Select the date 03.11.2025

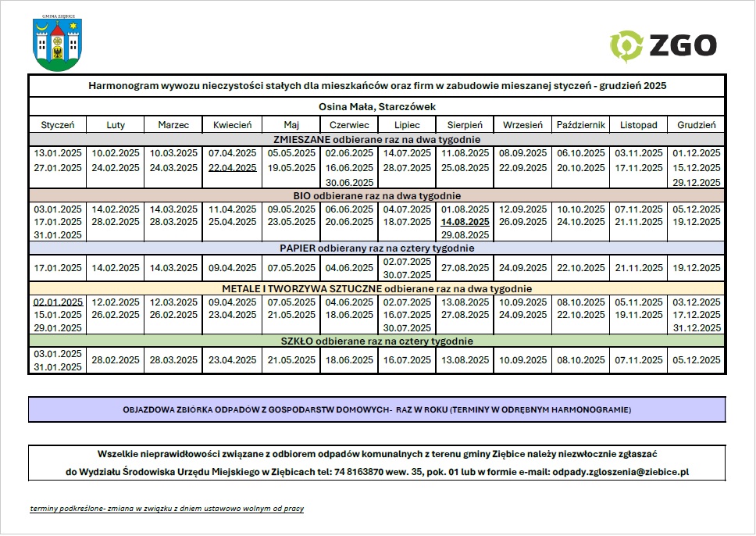click(x=638, y=153)
